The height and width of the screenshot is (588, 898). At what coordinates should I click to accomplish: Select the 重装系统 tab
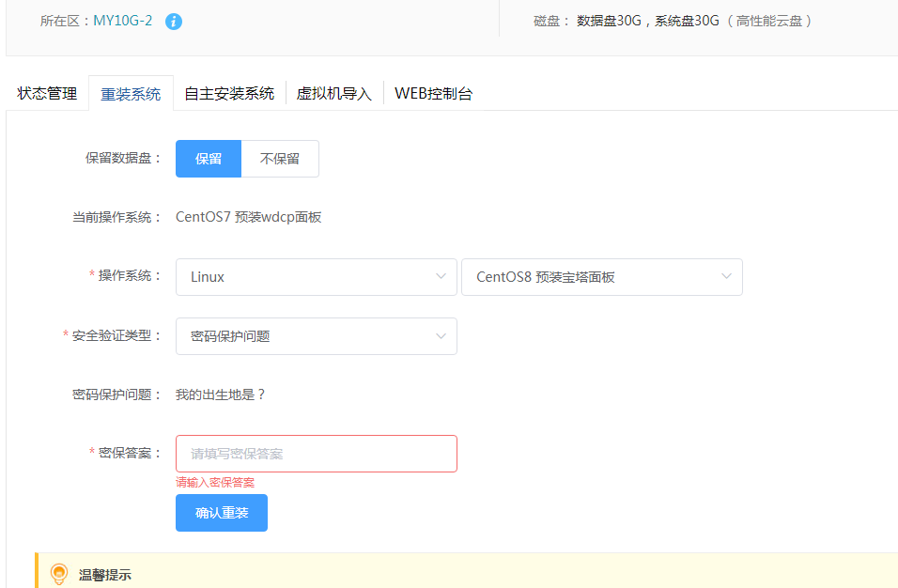point(131,94)
